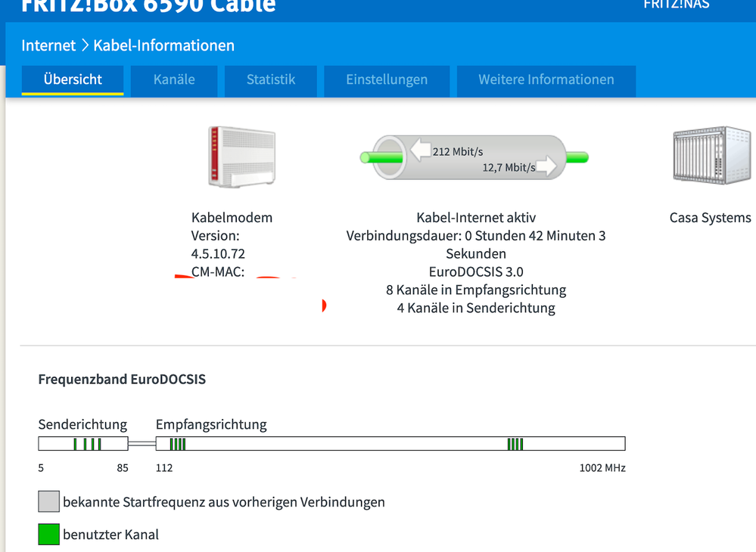This screenshot has width=756, height=552.
Task: Click the 'Kabel-Internet aktiv' status text
Action: point(476,218)
